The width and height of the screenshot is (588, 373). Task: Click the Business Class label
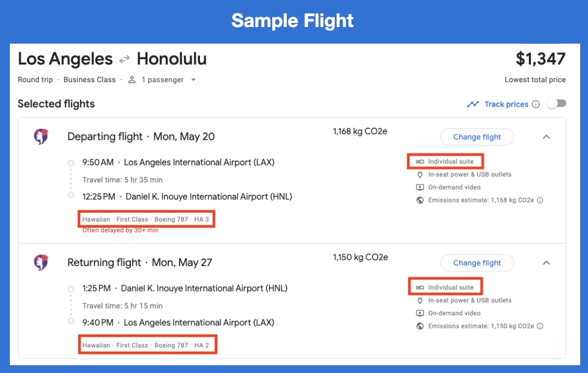[89, 79]
